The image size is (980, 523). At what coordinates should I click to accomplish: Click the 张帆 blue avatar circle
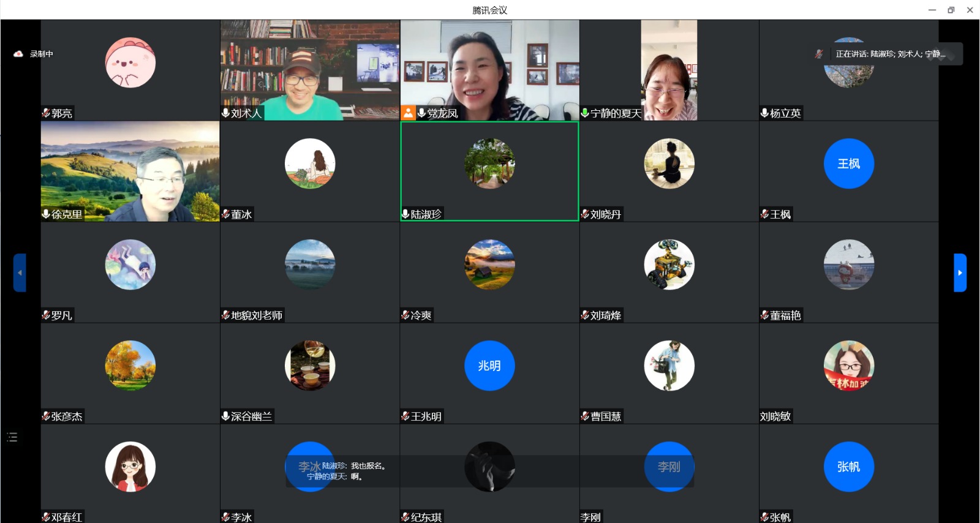(848, 467)
